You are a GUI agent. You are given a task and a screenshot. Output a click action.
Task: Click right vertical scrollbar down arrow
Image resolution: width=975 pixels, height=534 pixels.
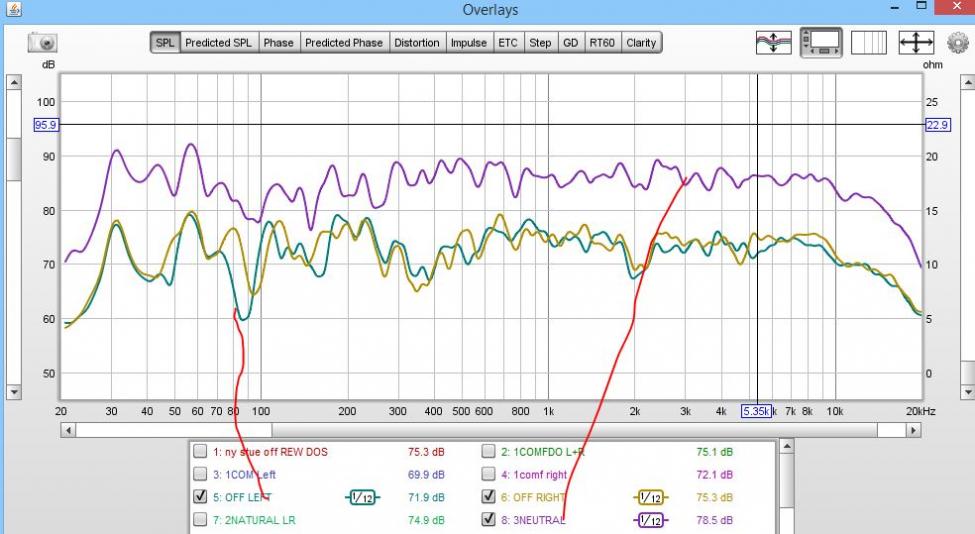(968, 392)
